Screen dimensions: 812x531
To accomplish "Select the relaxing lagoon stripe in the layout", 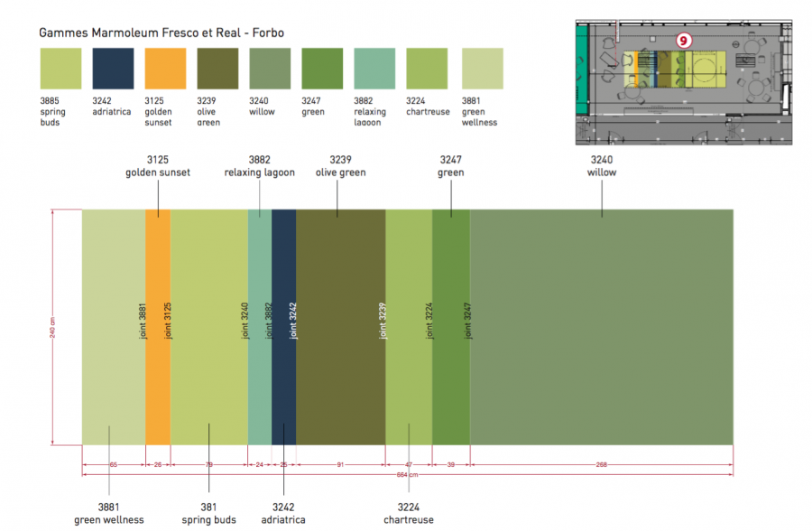I will tap(260, 327).
